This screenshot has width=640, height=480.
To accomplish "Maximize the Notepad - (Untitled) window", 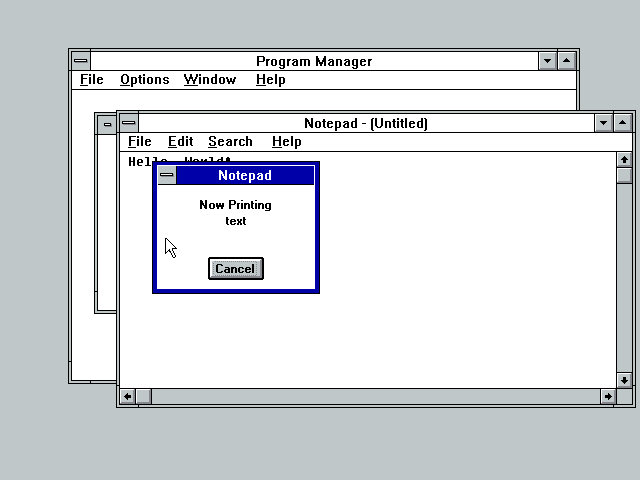I will (622, 122).
